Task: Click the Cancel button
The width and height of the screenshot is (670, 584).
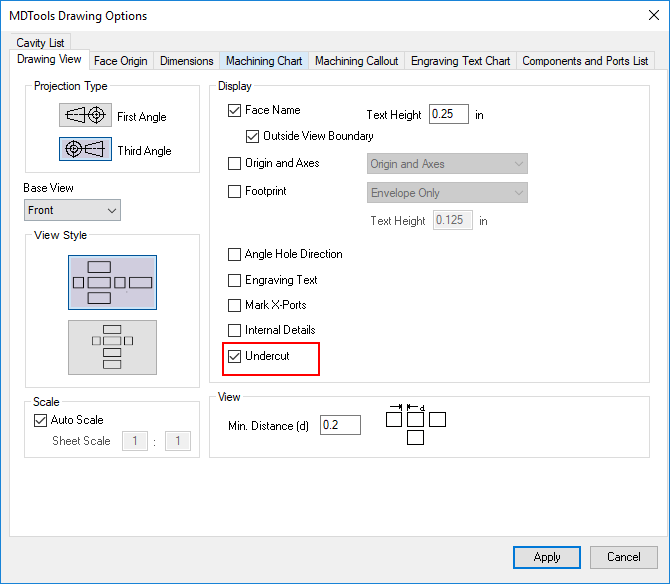Action: [624, 557]
